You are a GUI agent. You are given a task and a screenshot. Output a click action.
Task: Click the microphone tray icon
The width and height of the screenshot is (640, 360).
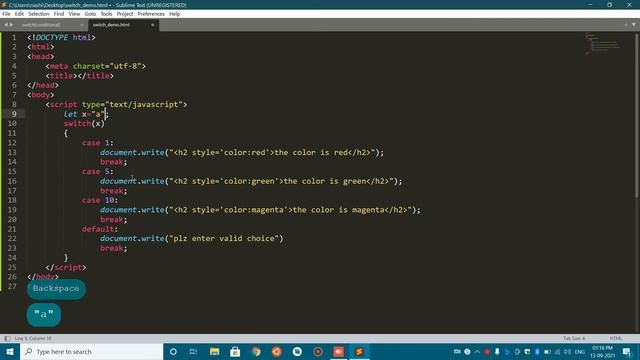pyautogui.click(x=497, y=351)
